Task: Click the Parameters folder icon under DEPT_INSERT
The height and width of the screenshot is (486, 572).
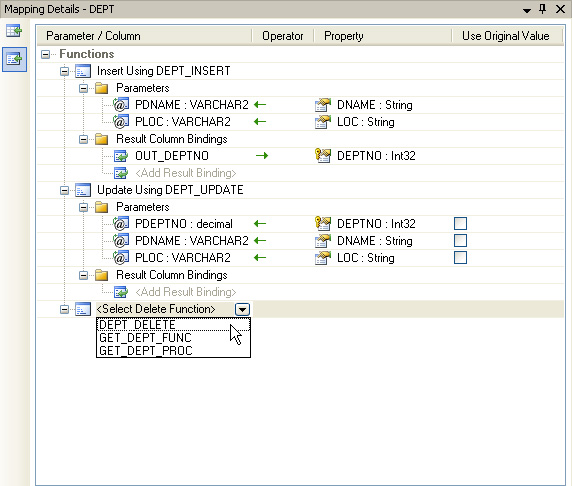Action: pyautogui.click(x=101, y=88)
